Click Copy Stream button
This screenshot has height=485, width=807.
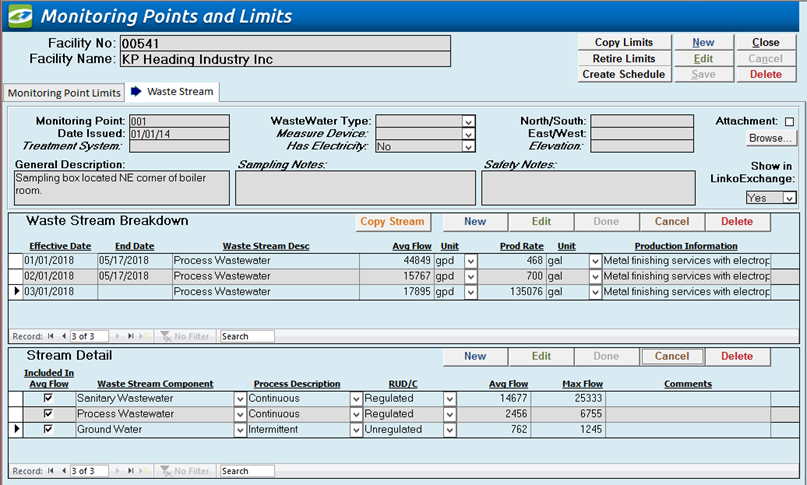pyautogui.click(x=393, y=221)
